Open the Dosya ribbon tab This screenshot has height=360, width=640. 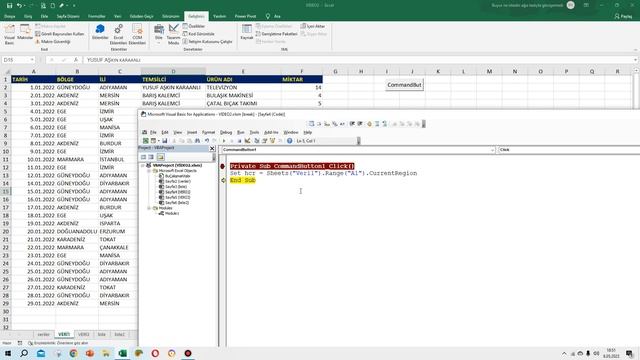point(9,16)
